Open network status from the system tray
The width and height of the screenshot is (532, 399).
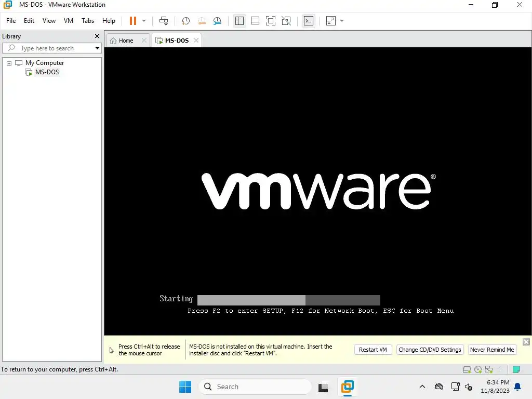[x=455, y=387]
